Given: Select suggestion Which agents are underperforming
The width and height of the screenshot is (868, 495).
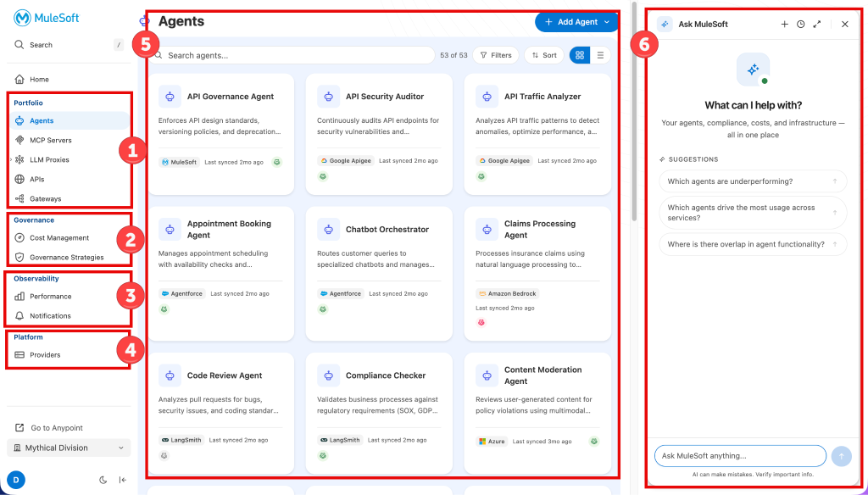Looking at the screenshot, I should [x=753, y=181].
